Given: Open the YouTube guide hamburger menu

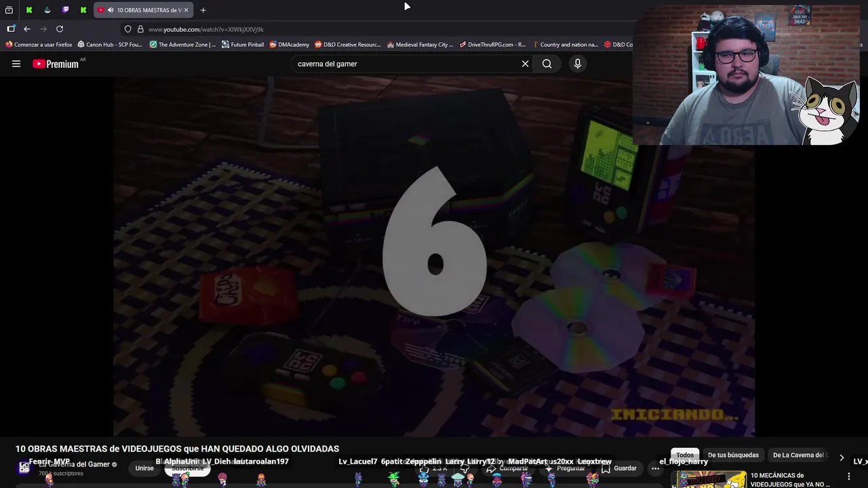Looking at the screenshot, I should pyautogui.click(x=16, y=64).
